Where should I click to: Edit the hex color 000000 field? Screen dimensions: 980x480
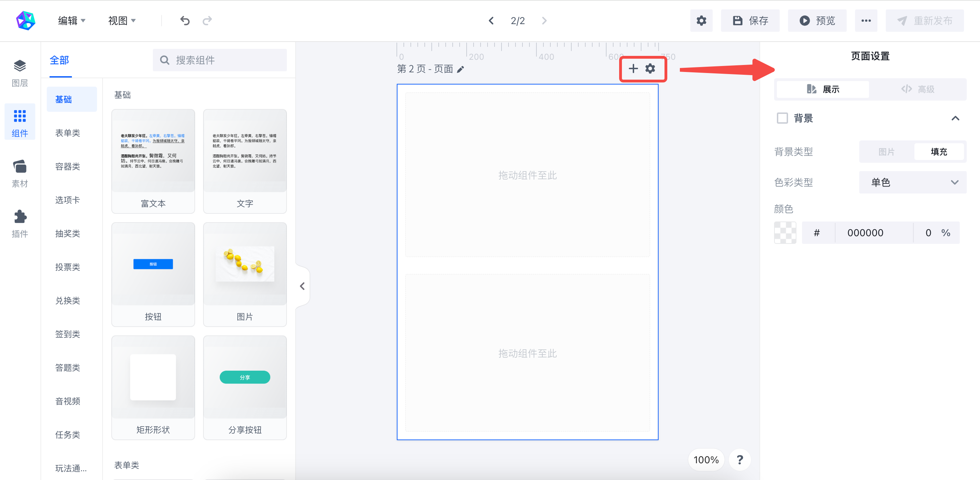pos(874,232)
